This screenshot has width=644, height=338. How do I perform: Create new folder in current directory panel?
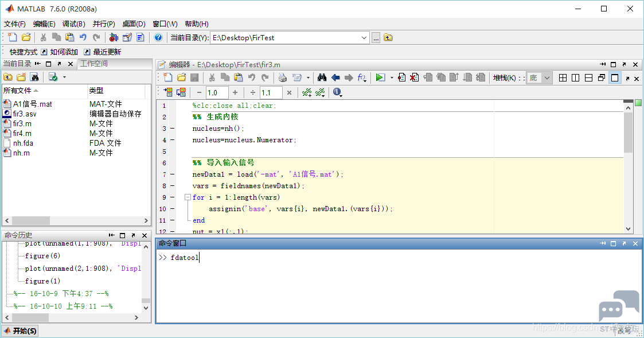point(21,77)
